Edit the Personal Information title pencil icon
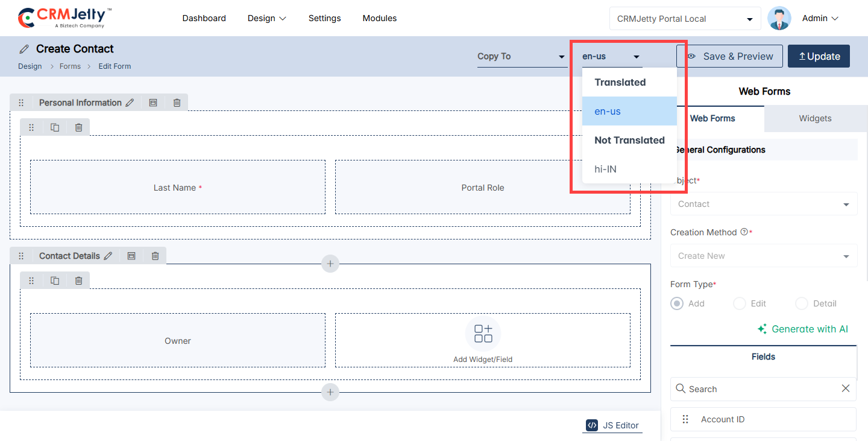Image resolution: width=868 pixels, height=441 pixels. (x=130, y=103)
